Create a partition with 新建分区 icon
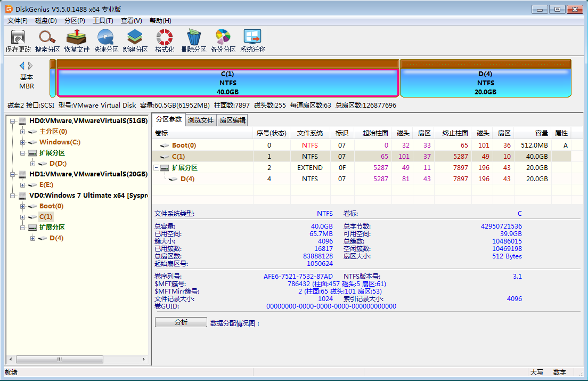 (x=135, y=40)
